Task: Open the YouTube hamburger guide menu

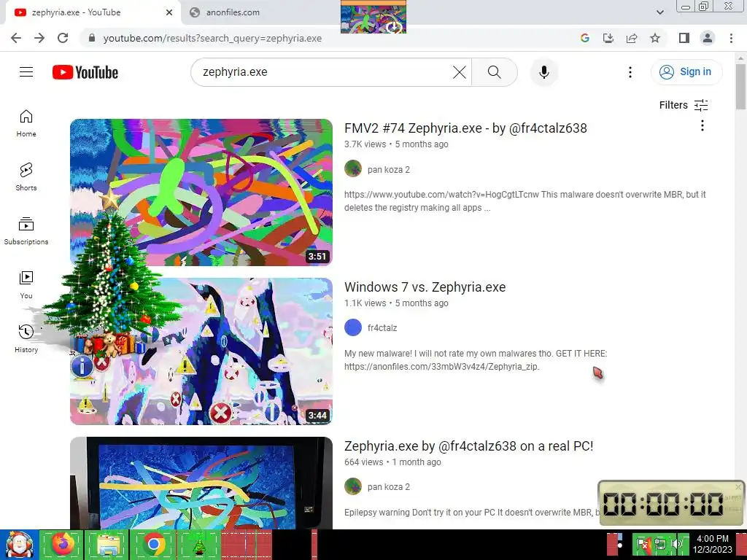Action: [x=26, y=72]
